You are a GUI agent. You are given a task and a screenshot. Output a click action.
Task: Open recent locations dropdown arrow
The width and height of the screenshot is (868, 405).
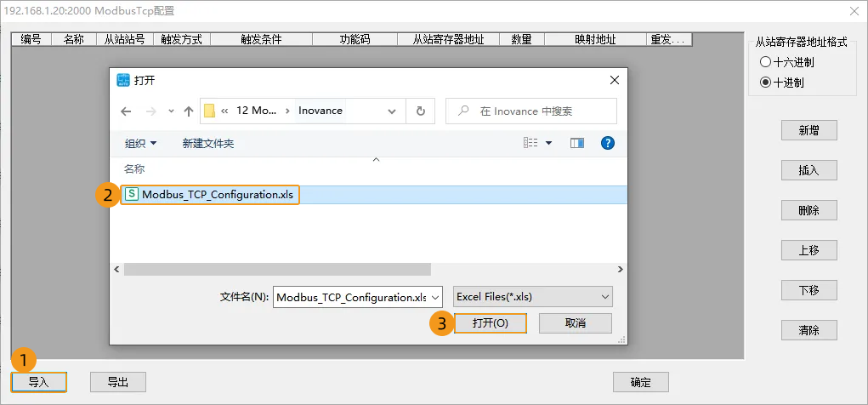click(171, 111)
